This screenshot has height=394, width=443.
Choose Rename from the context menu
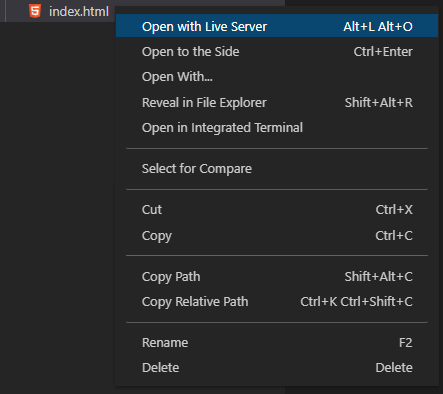277,343
